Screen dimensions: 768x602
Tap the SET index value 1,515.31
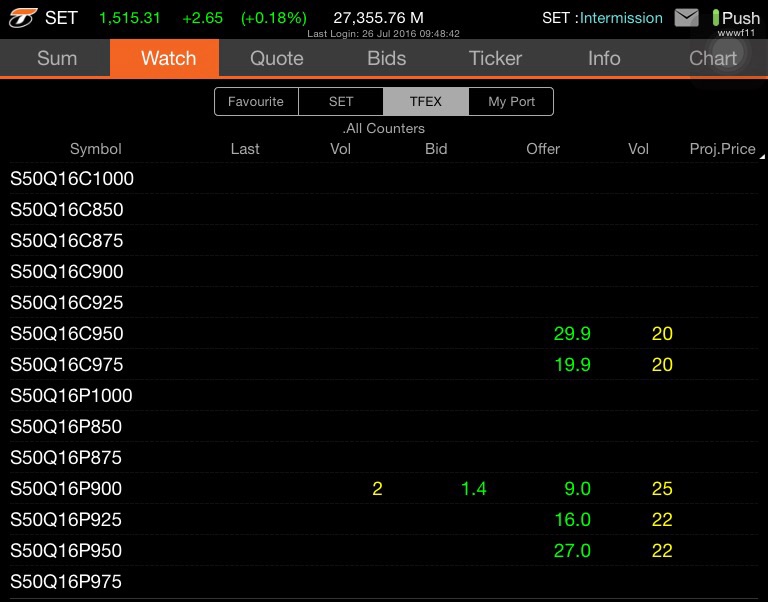(x=130, y=18)
